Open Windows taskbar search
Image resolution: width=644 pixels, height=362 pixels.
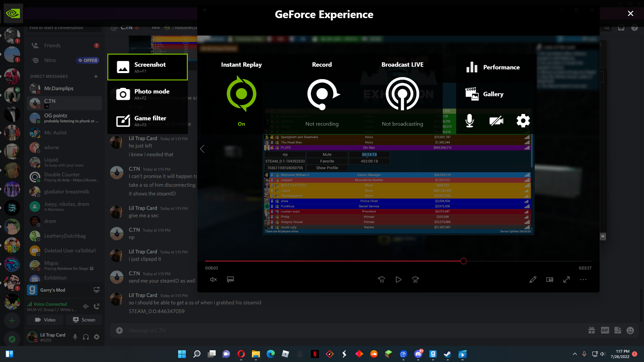coord(197,354)
